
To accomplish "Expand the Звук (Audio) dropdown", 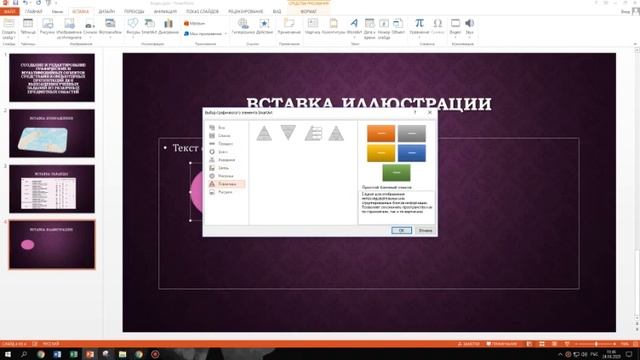I will [469, 37].
